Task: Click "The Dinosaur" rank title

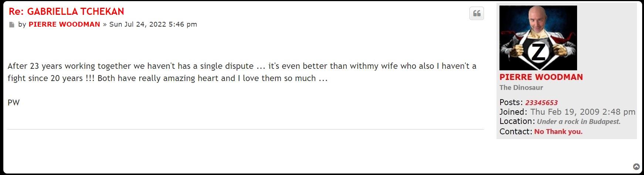Action: [x=521, y=88]
